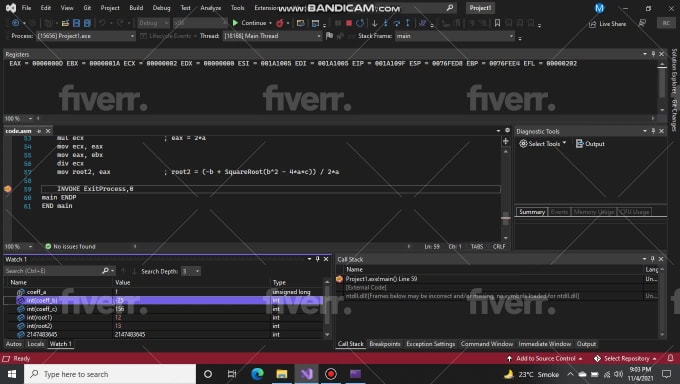This screenshot has height=384, width=680.
Task: Pin the Watch 1 panel with auto-hide pushpin
Action: click(x=317, y=259)
